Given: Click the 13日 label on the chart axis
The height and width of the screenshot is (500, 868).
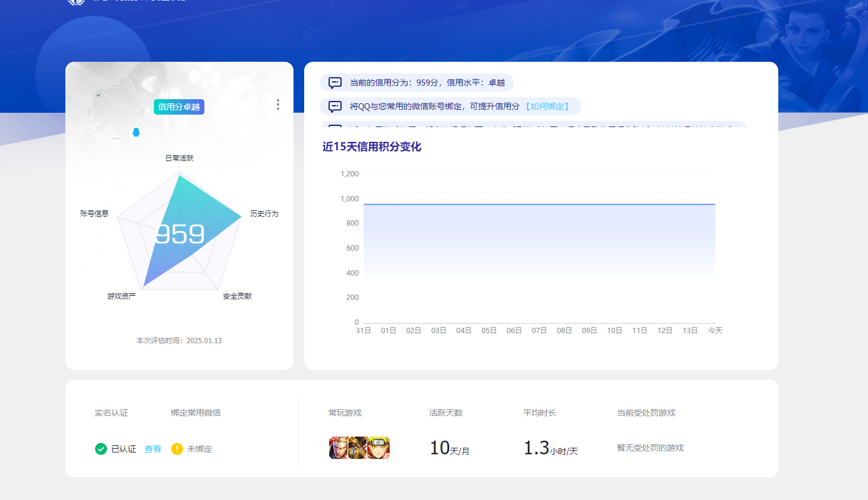Looking at the screenshot, I should (x=690, y=331).
